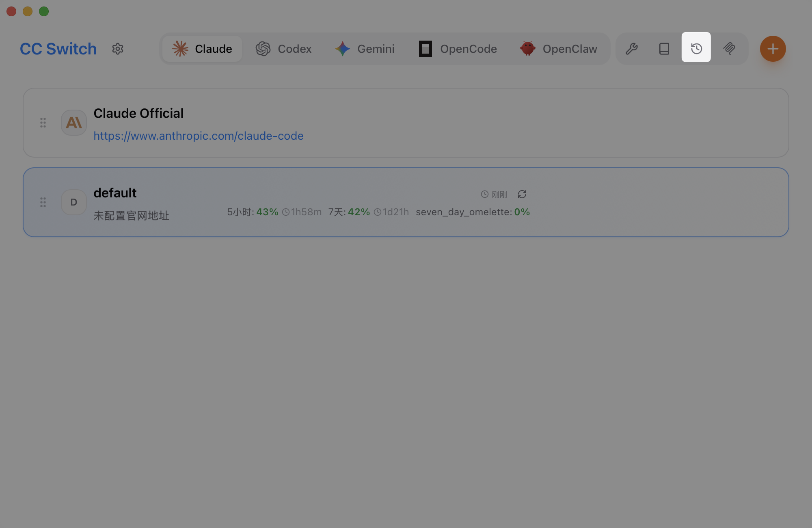Grab the drag handle of default provider
The width and height of the screenshot is (812, 528).
coord(43,202)
